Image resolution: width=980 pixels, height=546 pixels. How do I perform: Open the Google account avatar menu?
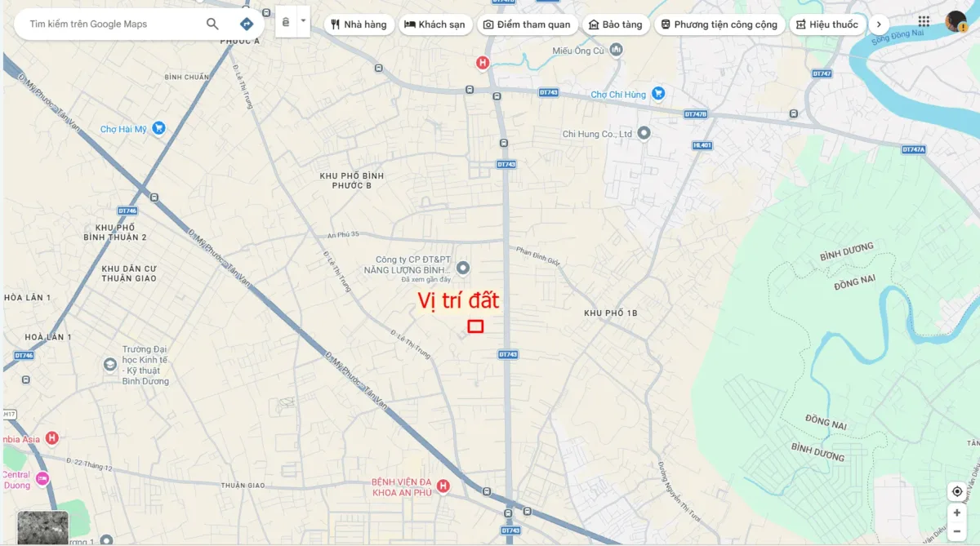click(955, 22)
